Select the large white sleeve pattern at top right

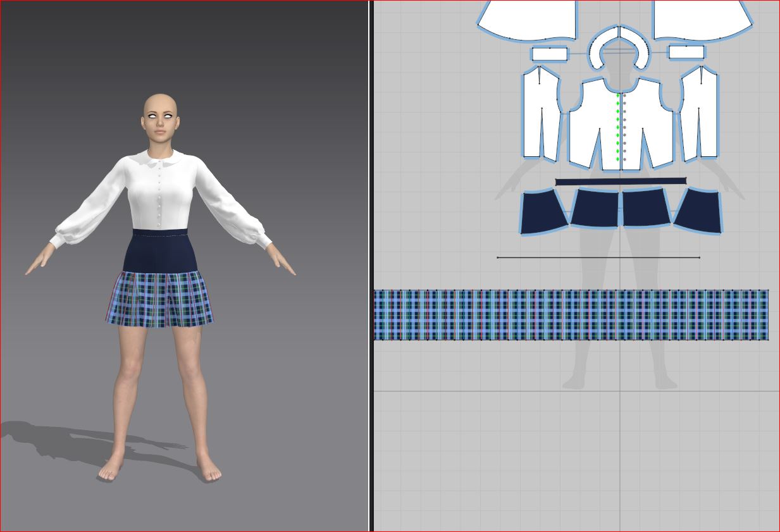click(701, 22)
